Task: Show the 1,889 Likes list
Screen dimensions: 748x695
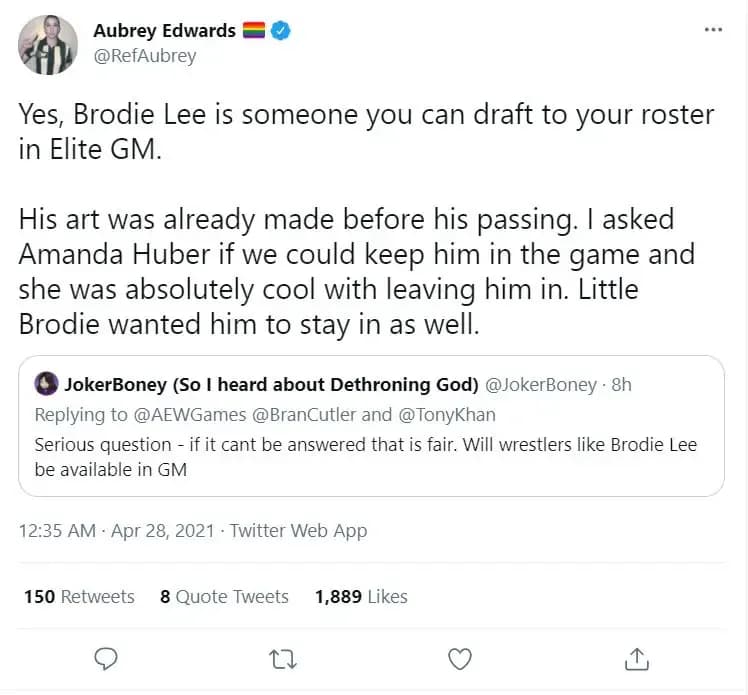Action: [361, 596]
